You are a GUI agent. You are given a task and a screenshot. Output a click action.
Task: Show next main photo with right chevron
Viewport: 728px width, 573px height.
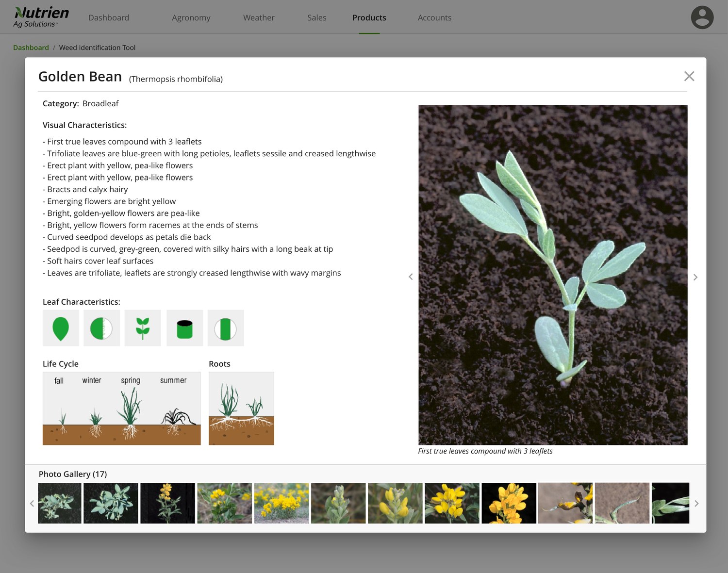(x=695, y=277)
